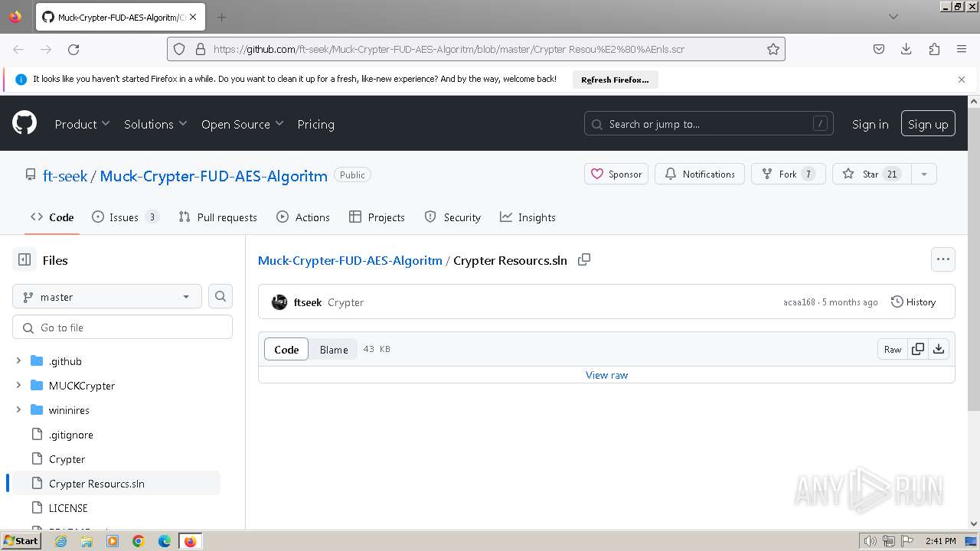Star the repository

tap(871, 174)
